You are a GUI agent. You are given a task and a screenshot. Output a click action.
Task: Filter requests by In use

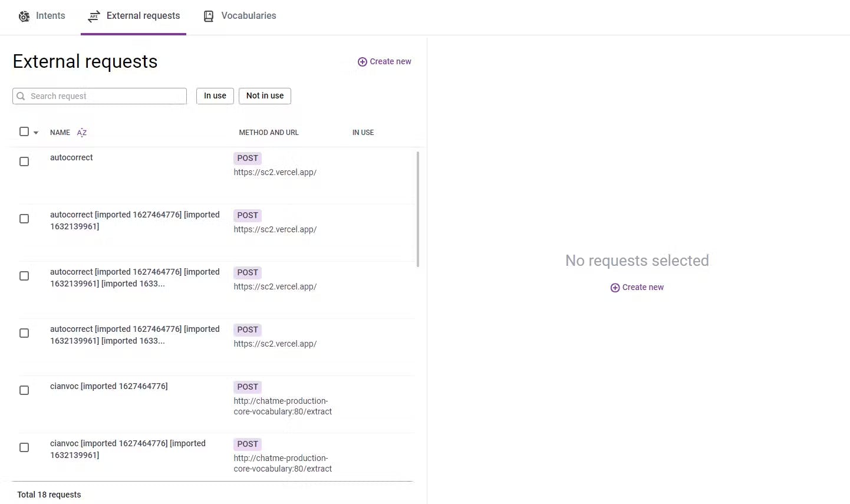coord(215,95)
